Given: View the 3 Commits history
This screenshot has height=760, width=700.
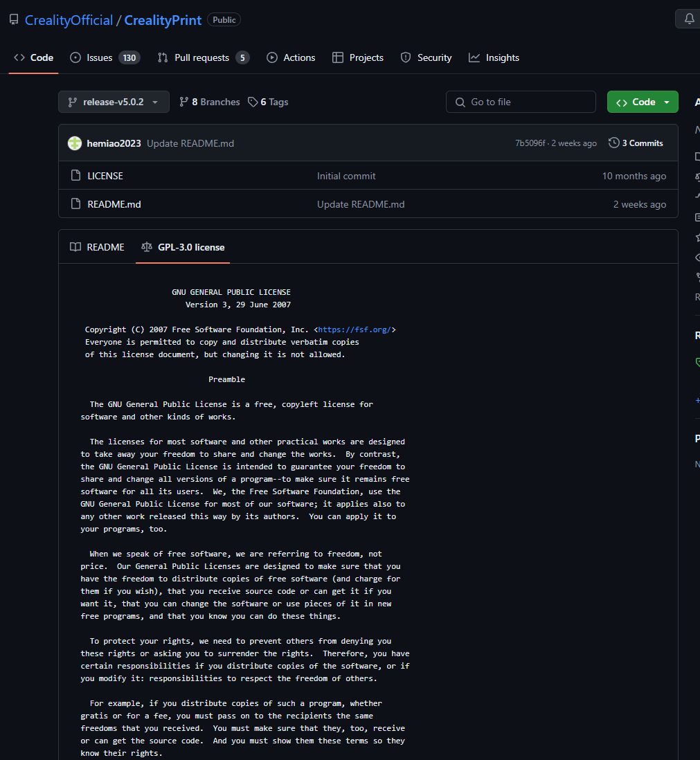Looking at the screenshot, I should (636, 143).
